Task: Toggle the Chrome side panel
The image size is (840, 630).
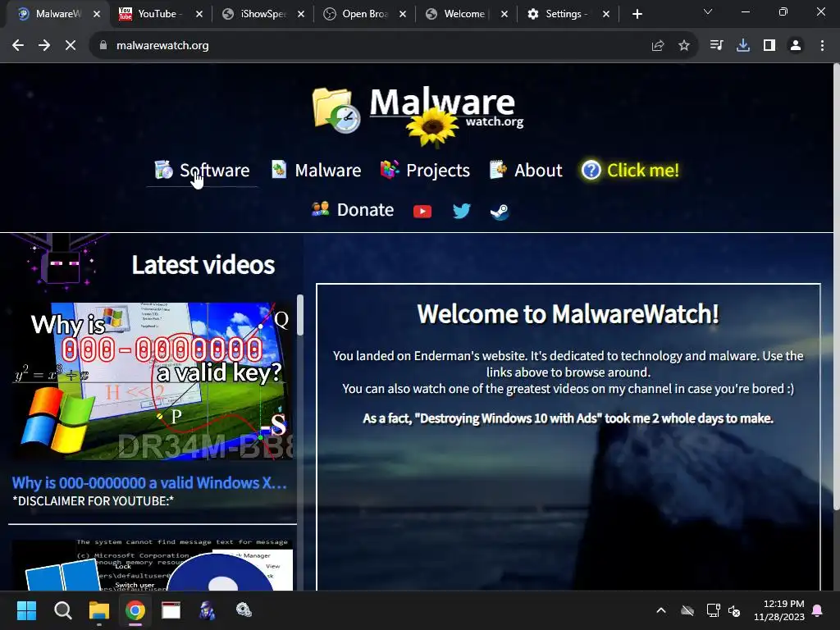Action: [769, 46]
